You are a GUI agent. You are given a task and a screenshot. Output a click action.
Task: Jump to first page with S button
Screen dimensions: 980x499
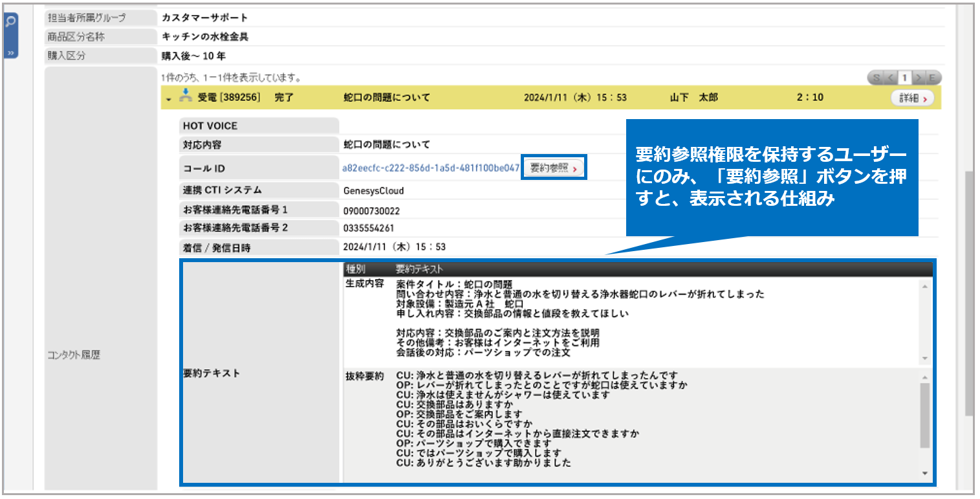[x=876, y=78]
